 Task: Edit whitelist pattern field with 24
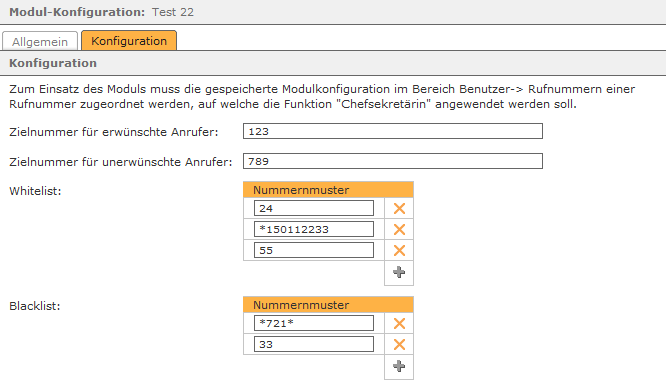click(314, 208)
